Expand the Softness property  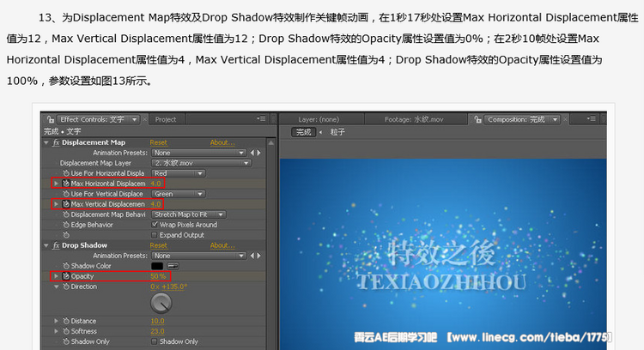pos(57,331)
